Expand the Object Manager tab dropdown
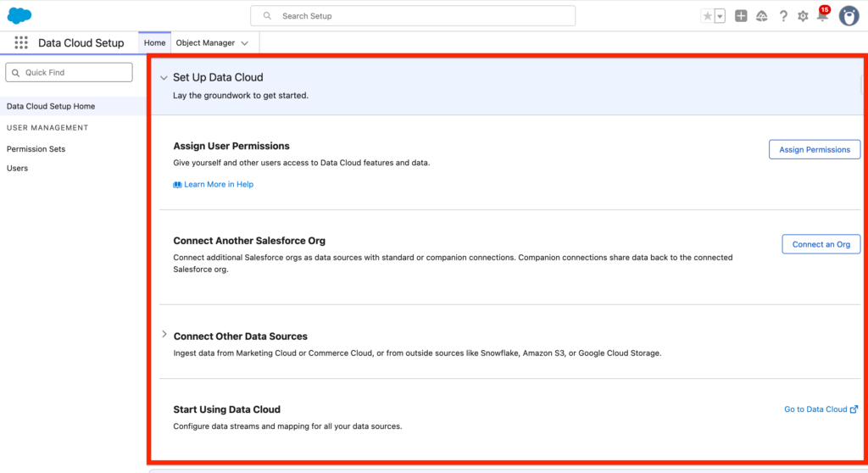The image size is (868, 473). 245,43
